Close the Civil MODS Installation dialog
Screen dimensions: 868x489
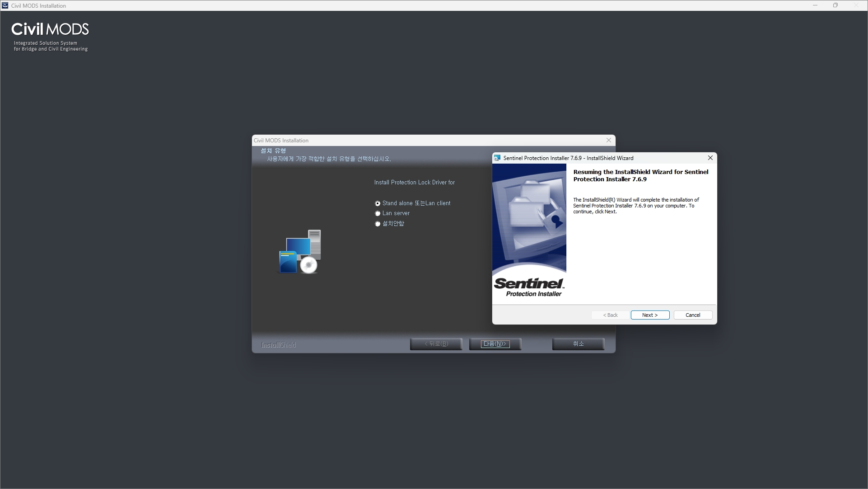608,140
